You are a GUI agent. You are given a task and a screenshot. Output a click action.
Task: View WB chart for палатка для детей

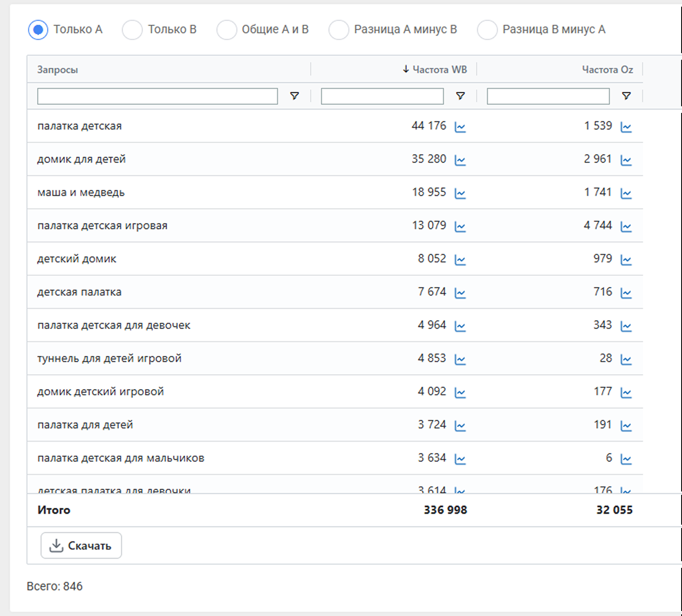[x=460, y=426]
